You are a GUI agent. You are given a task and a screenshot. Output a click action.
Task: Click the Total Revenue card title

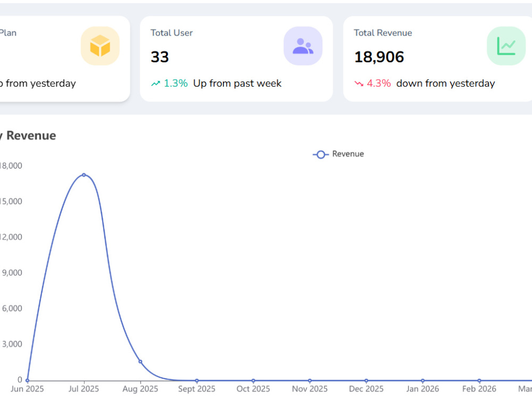383,33
